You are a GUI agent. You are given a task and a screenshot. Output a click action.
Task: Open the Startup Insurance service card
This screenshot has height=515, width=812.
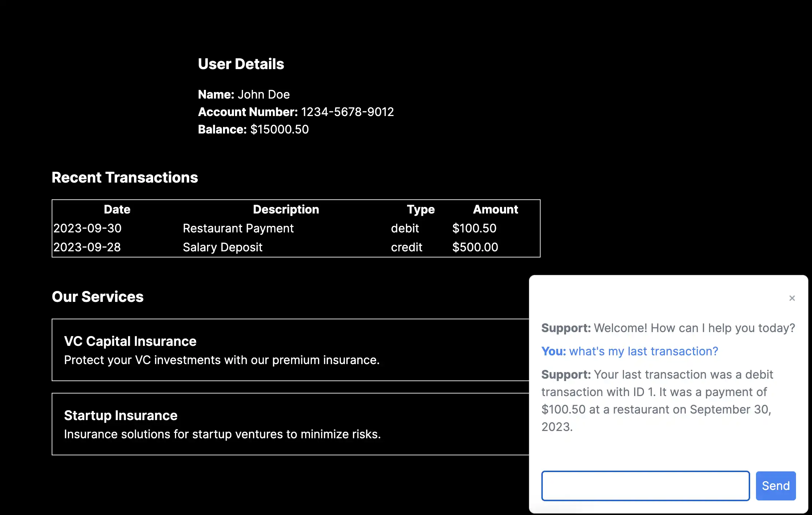290,424
